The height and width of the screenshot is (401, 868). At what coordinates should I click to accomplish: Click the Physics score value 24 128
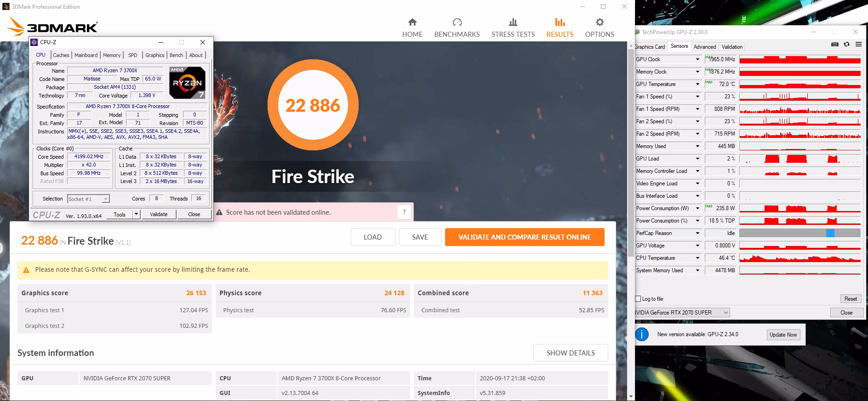[394, 293]
